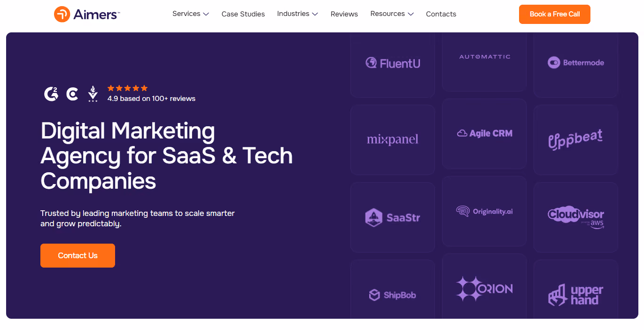Expand the Industries dropdown menu
The image size is (644, 330).
(x=297, y=14)
